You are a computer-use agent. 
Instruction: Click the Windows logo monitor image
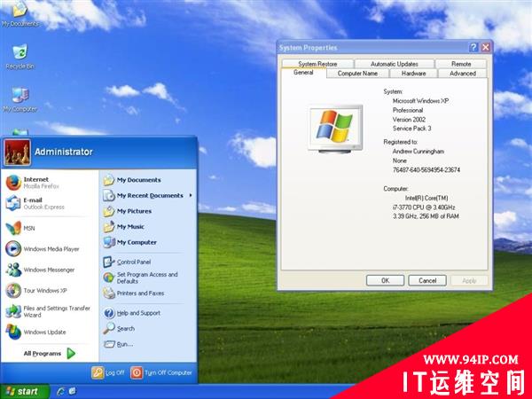pos(335,129)
